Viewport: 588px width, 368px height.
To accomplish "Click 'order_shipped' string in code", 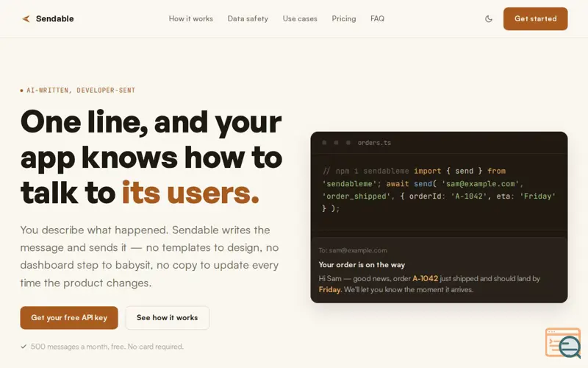I will [x=356, y=196].
